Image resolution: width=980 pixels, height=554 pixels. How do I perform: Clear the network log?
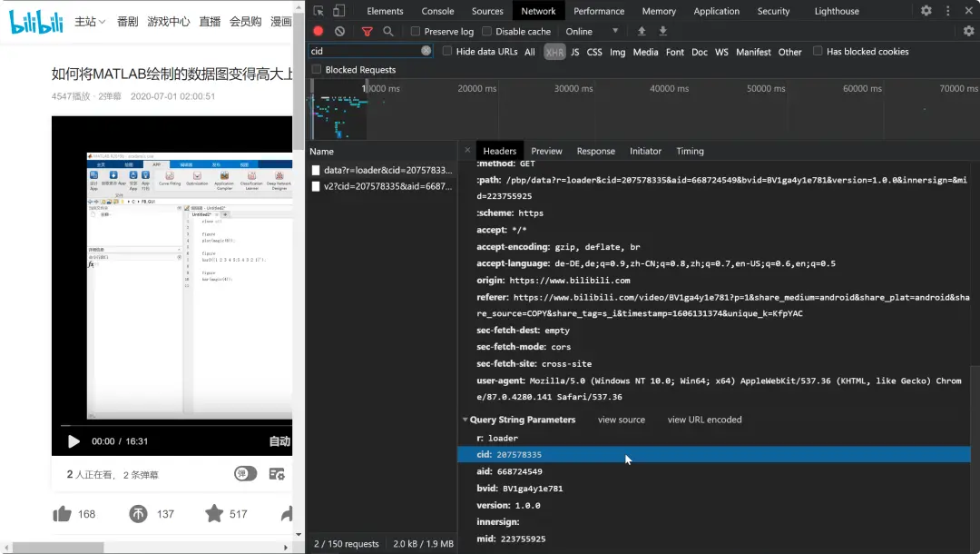click(x=339, y=31)
